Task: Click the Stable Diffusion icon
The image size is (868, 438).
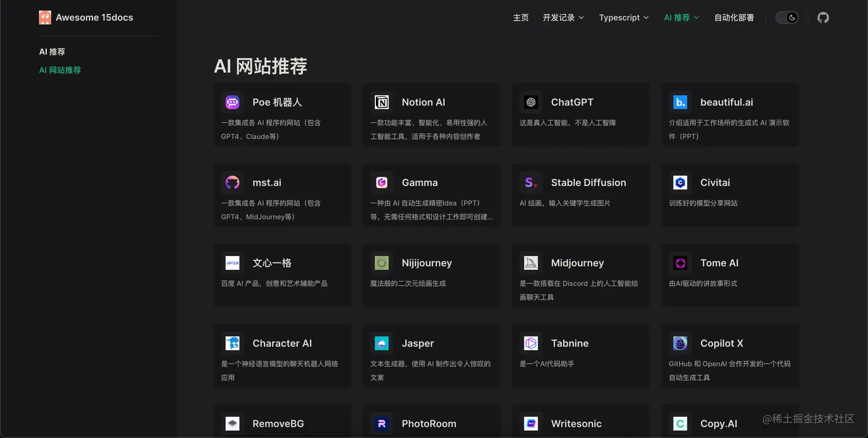Action: coord(530,182)
